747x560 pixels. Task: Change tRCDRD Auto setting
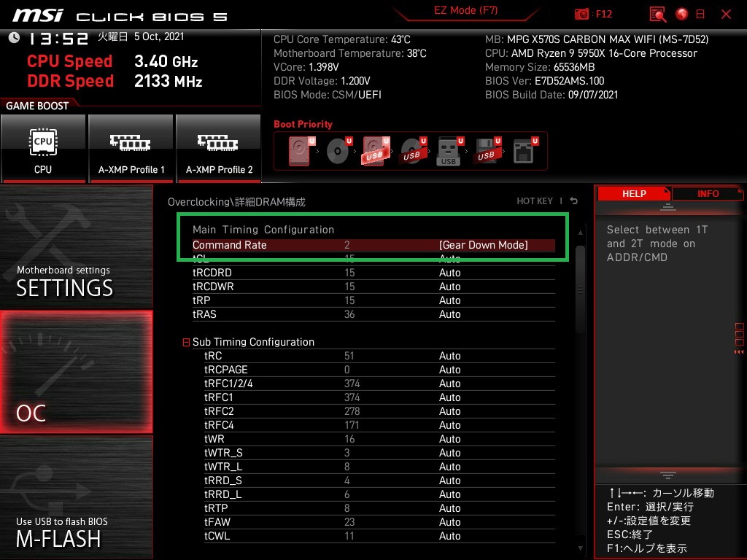[x=449, y=273]
